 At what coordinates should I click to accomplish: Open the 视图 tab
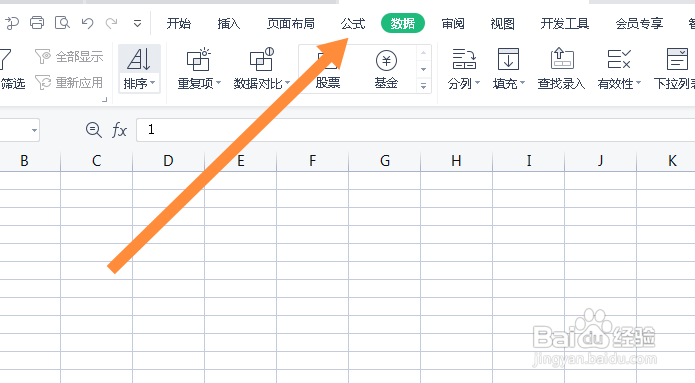point(503,23)
